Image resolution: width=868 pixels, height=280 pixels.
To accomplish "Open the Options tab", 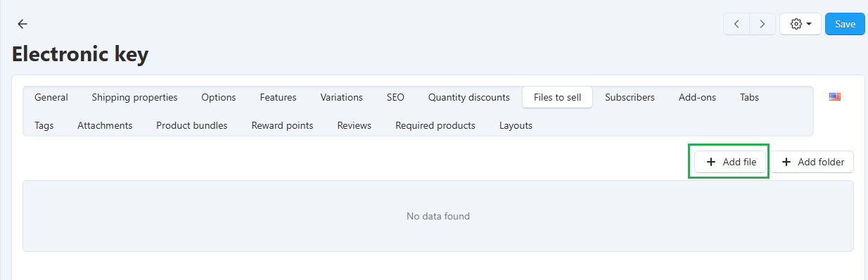I will (x=219, y=97).
